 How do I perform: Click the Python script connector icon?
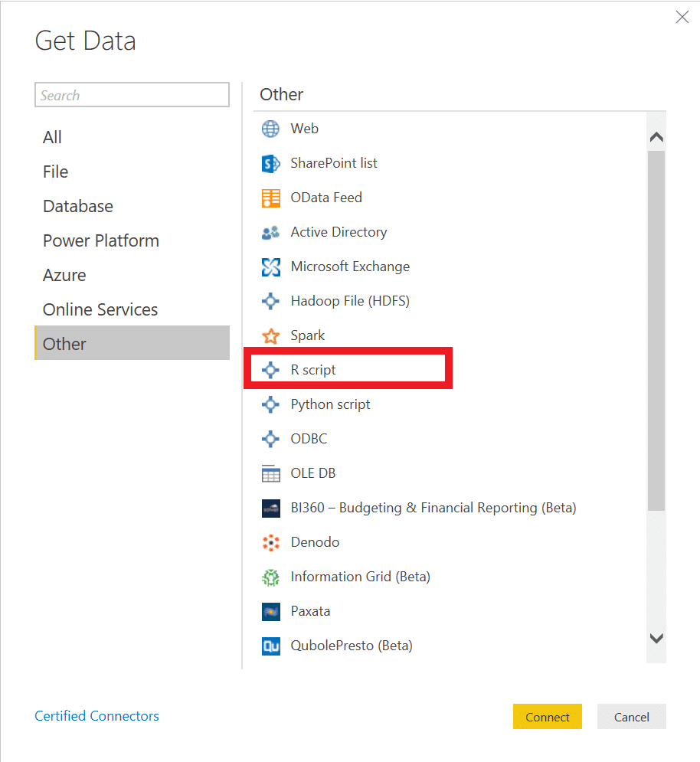coord(271,405)
